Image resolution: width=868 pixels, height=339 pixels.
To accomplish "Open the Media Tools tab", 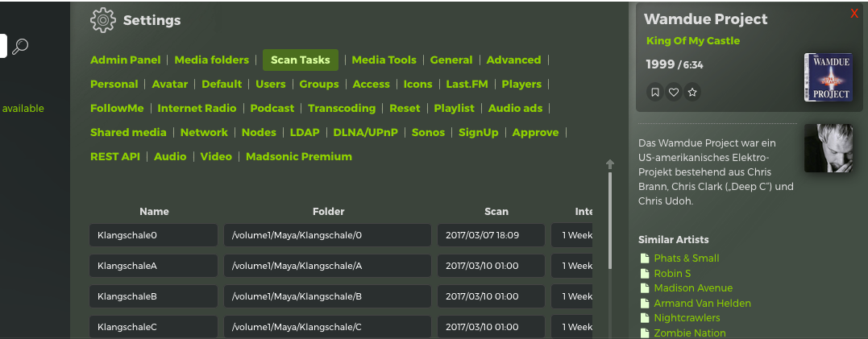I will click(x=384, y=60).
